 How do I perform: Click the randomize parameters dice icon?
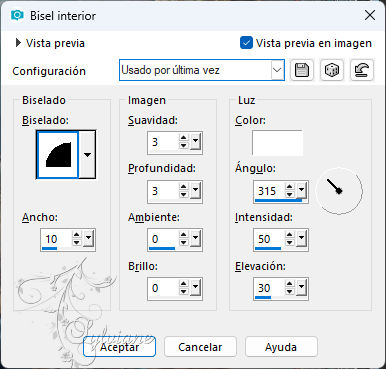click(332, 70)
